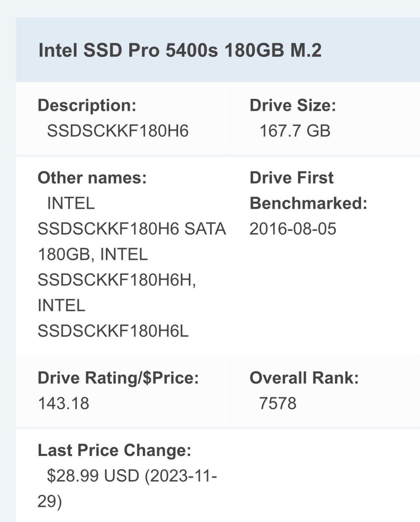Click the word Benchmarked: in the label

click(x=308, y=203)
